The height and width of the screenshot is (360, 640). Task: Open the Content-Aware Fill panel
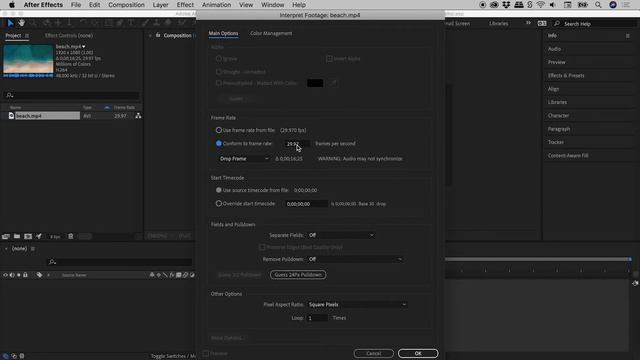click(x=568, y=156)
